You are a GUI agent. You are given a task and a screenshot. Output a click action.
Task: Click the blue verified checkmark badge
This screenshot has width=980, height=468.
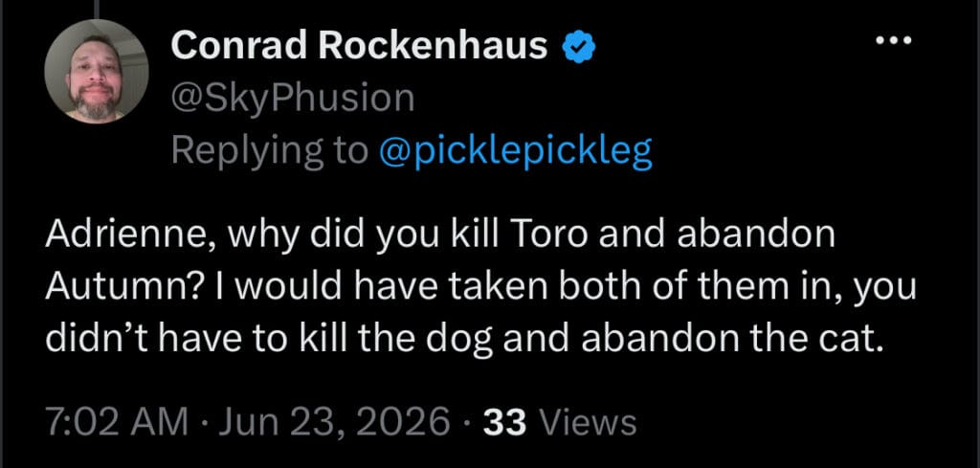click(579, 47)
